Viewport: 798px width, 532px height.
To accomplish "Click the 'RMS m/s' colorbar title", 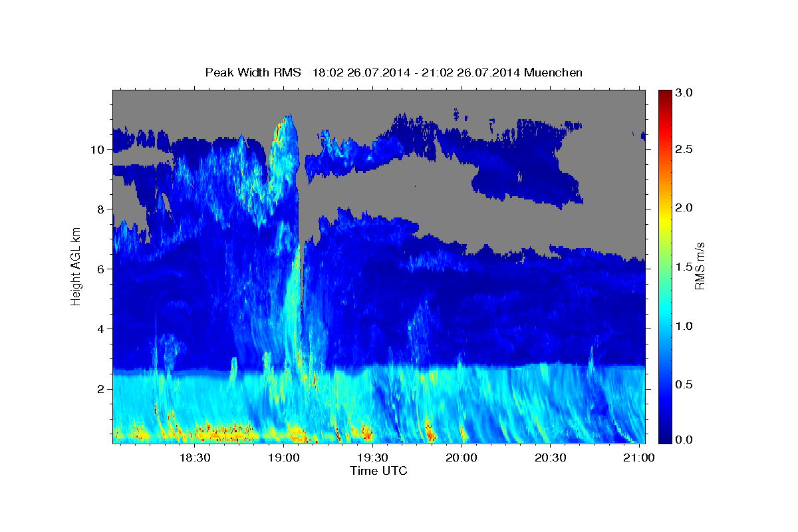I will 701,266.
